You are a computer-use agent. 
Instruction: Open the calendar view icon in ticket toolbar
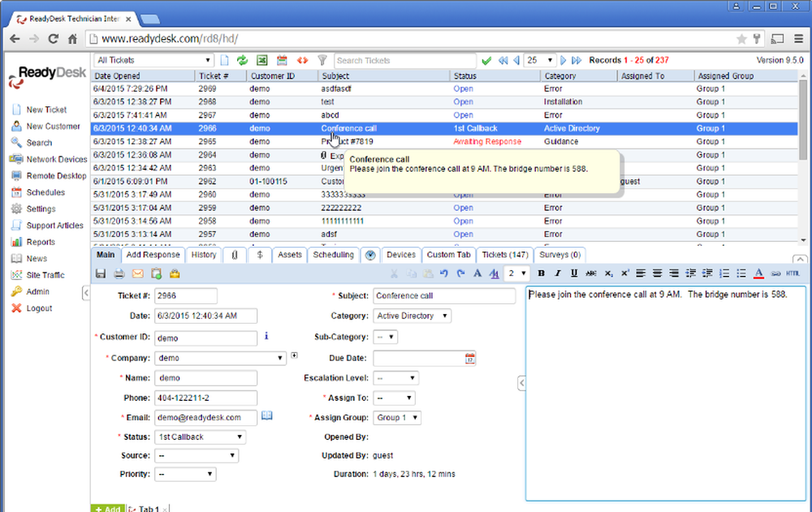click(282, 61)
